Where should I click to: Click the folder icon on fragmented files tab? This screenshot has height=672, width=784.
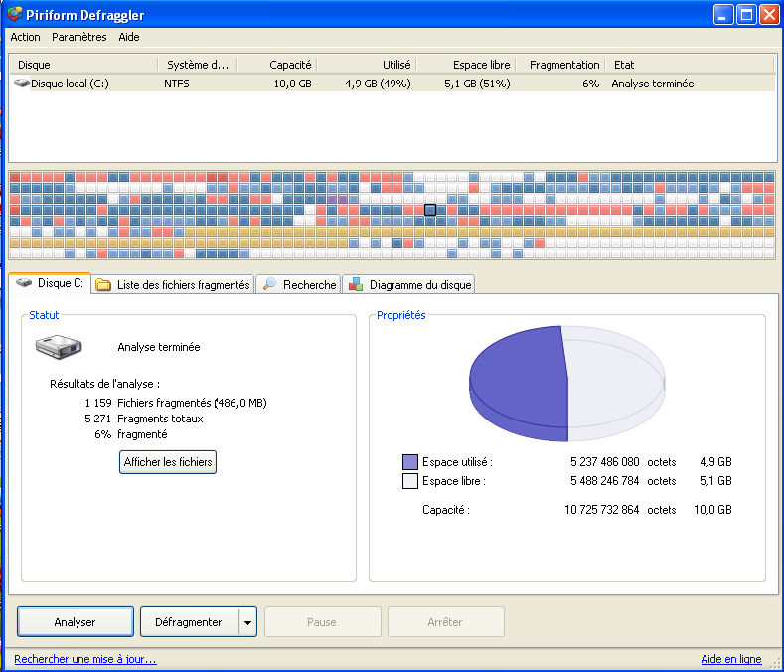click(103, 284)
